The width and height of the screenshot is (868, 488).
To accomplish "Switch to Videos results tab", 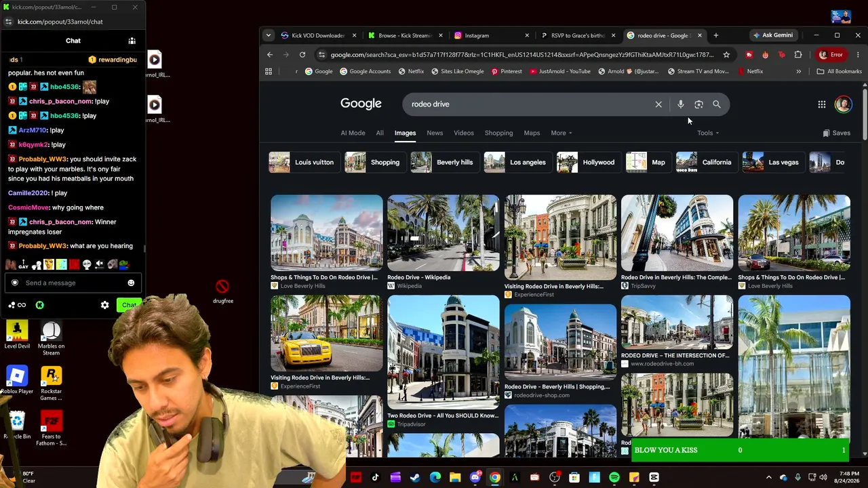I will tap(464, 133).
